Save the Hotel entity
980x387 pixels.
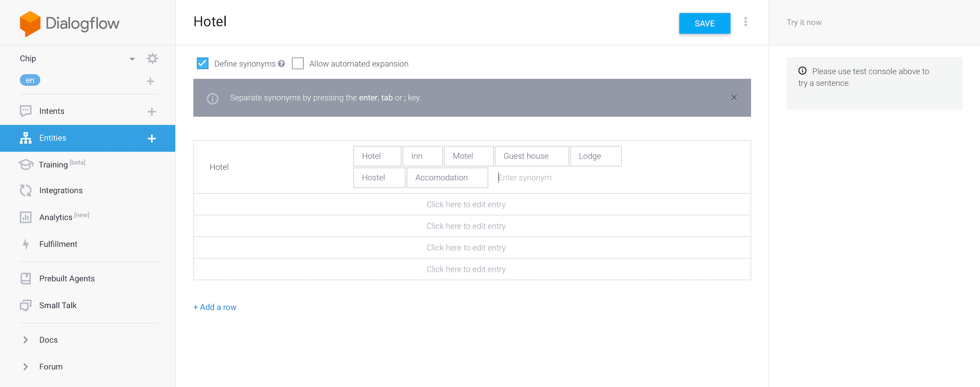click(704, 23)
